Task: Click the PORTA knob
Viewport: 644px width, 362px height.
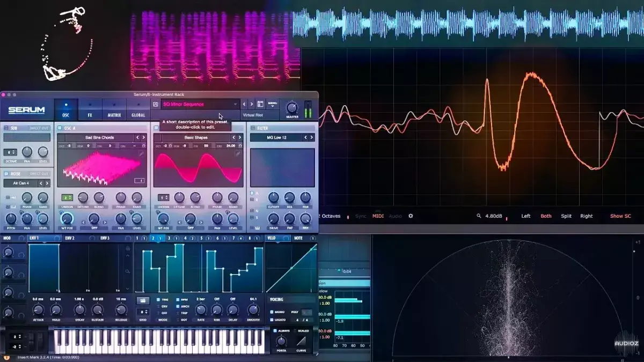Action: pos(281,341)
